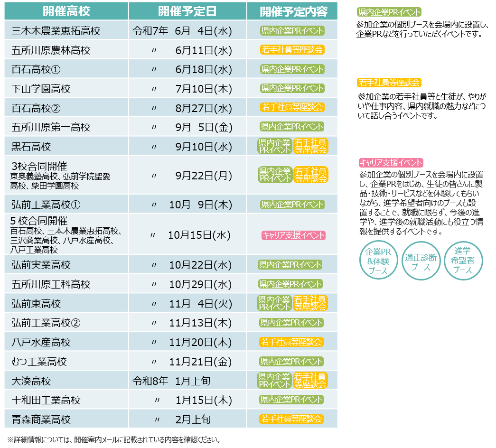The image size is (496, 448).
Task: Select the 10月9日(木) date cell
Action: 187,204
